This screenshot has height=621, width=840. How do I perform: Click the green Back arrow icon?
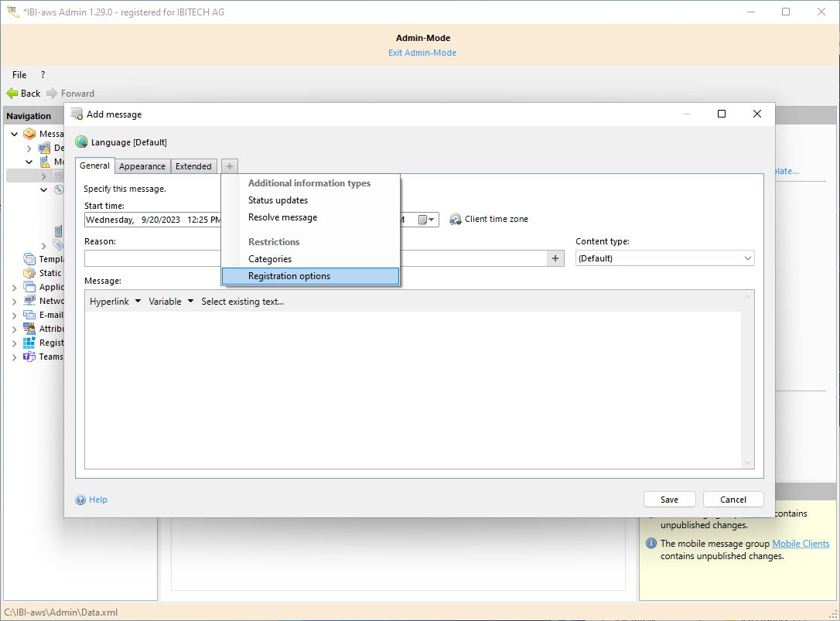(x=12, y=94)
